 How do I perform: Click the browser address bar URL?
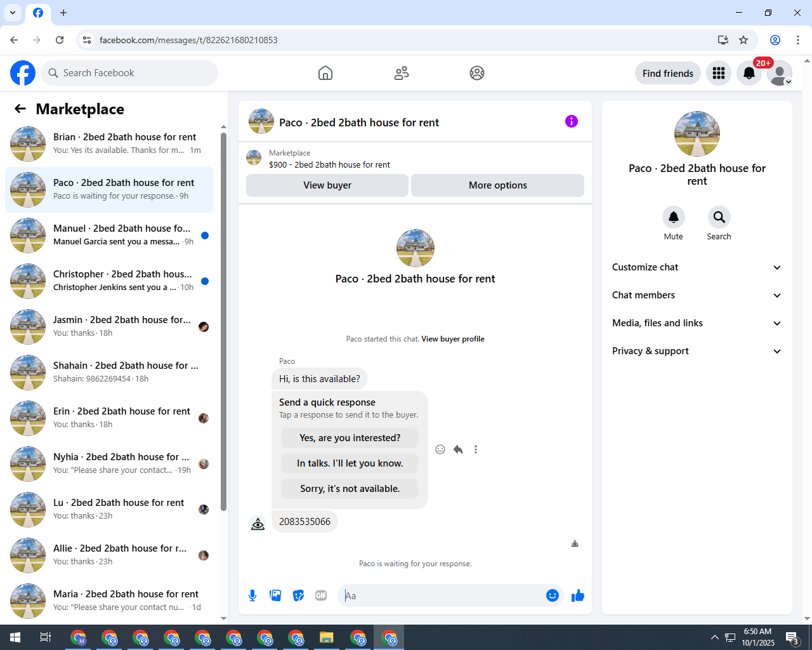click(188, 40)
